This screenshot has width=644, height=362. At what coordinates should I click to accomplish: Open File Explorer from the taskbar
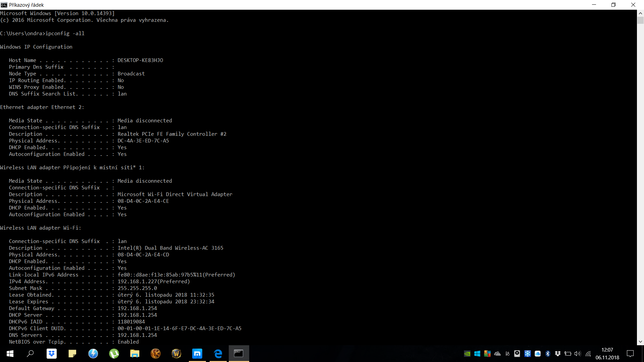135,354
